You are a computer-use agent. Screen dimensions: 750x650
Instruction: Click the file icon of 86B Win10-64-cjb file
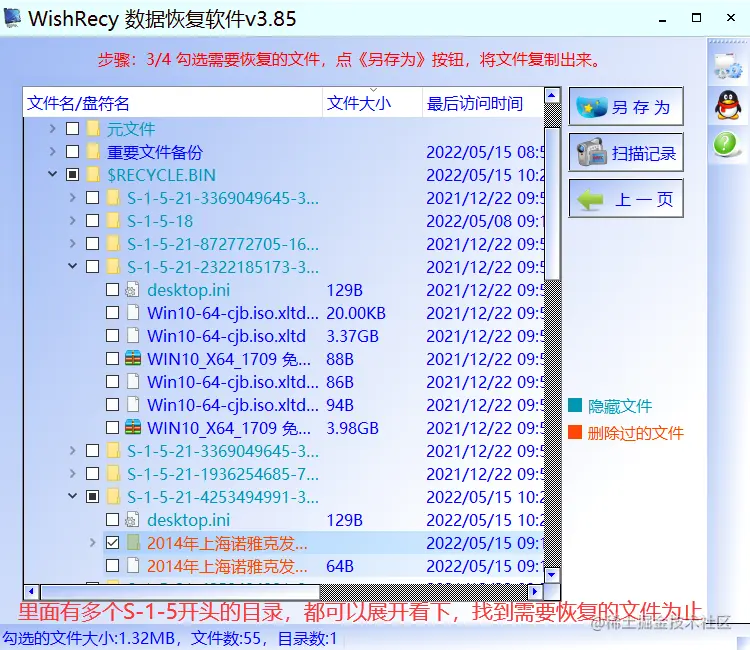pos(133,381)
